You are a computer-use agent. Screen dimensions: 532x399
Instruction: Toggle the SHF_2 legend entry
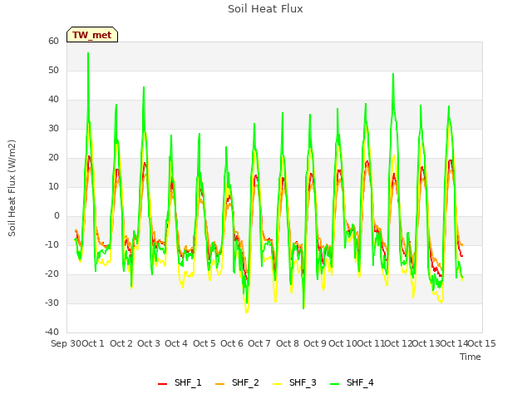237,382
